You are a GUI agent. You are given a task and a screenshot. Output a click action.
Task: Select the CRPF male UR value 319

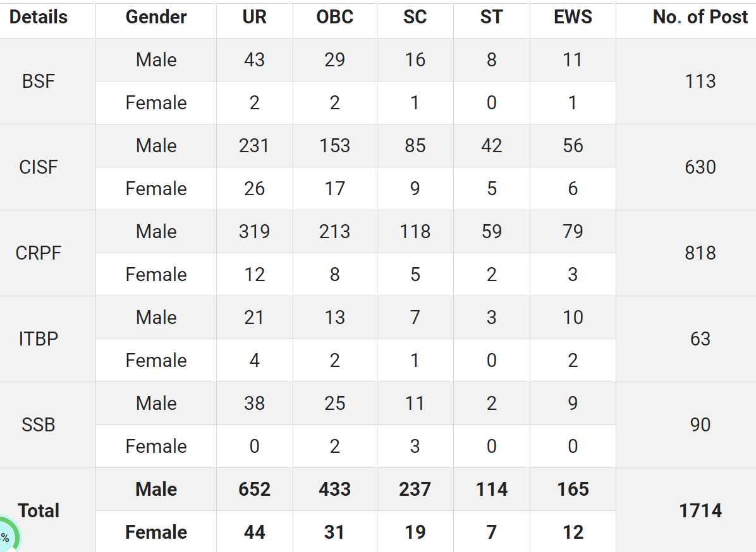tap(255, 232)
